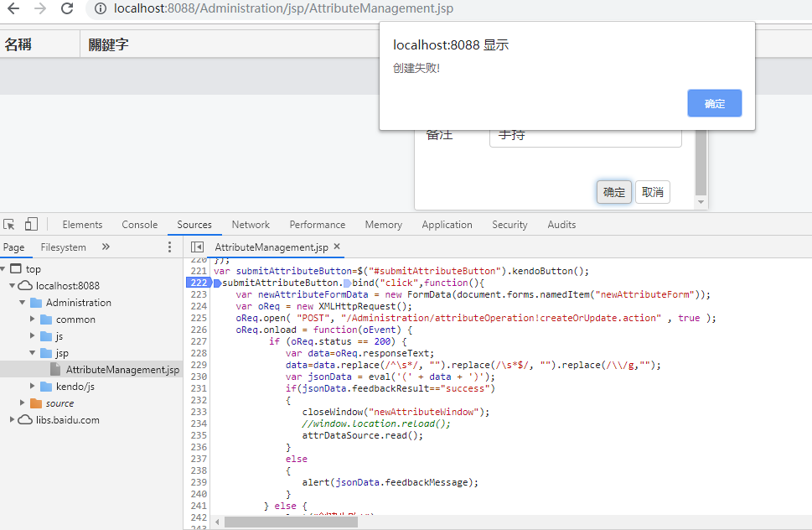
Task: Click the inline breakpoint marker before bind
Action: coord(348,283)
